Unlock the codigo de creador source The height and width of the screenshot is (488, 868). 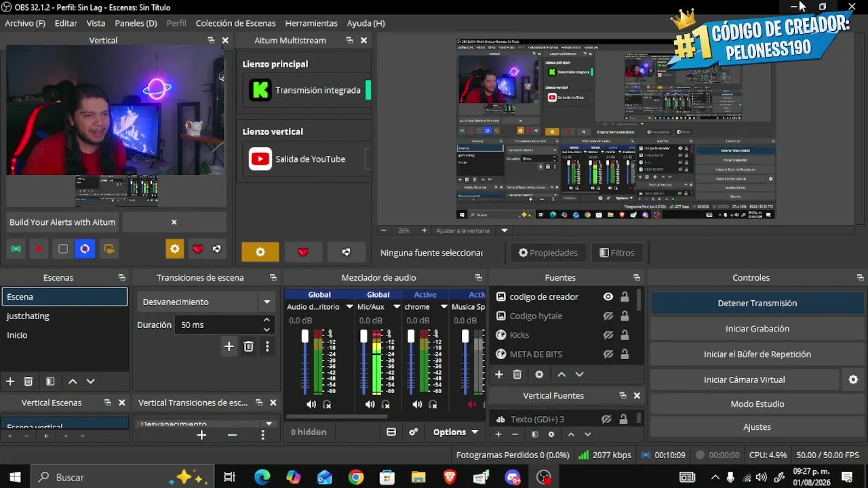[x=625, y=297]
